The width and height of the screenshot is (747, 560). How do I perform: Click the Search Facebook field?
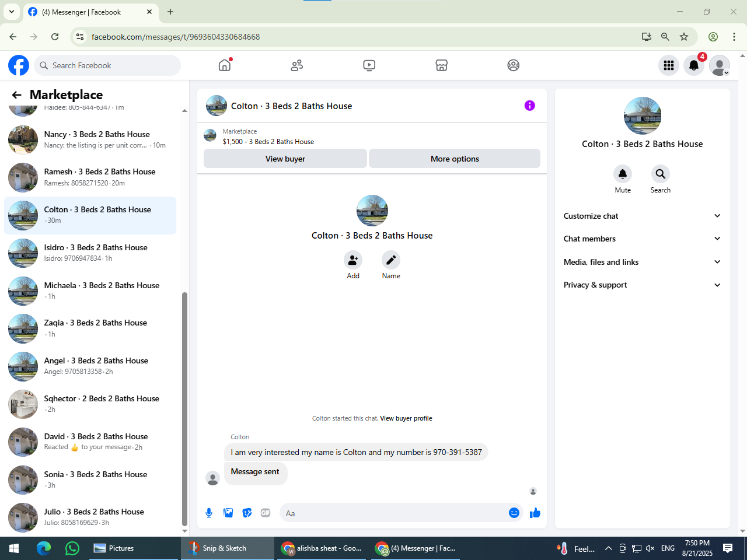click(x=107, y=65)
